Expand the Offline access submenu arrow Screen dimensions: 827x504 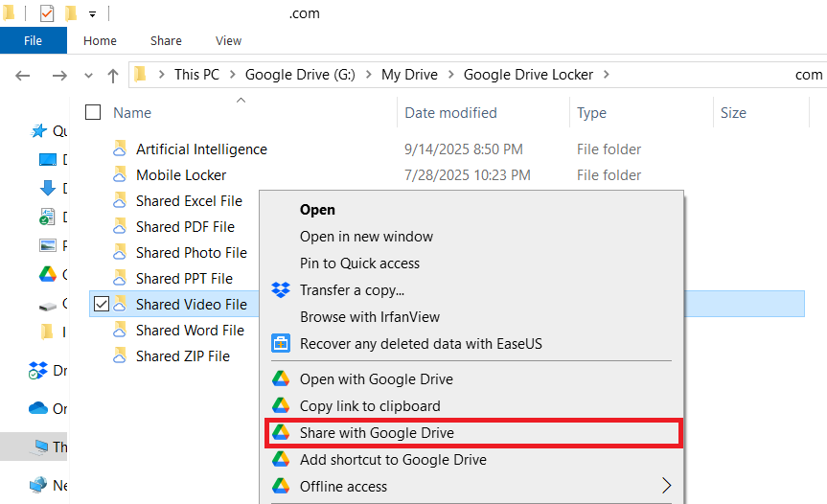coord(666,487)
